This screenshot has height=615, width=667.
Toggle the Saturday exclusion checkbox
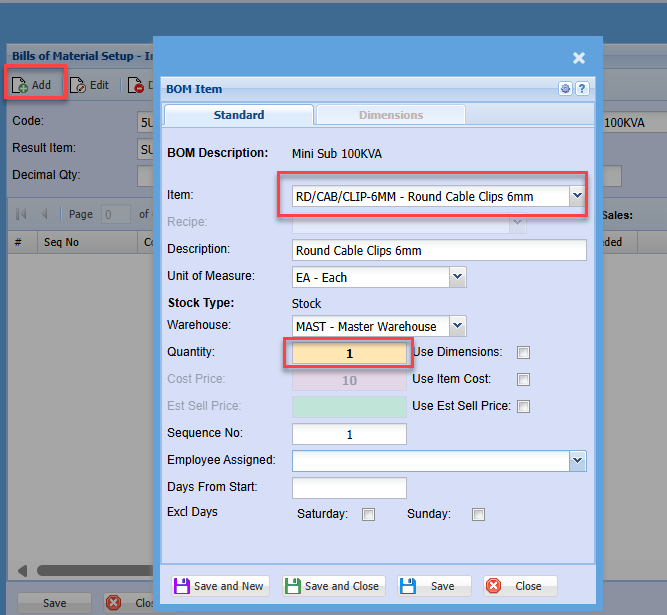click(x=368, y=515)
